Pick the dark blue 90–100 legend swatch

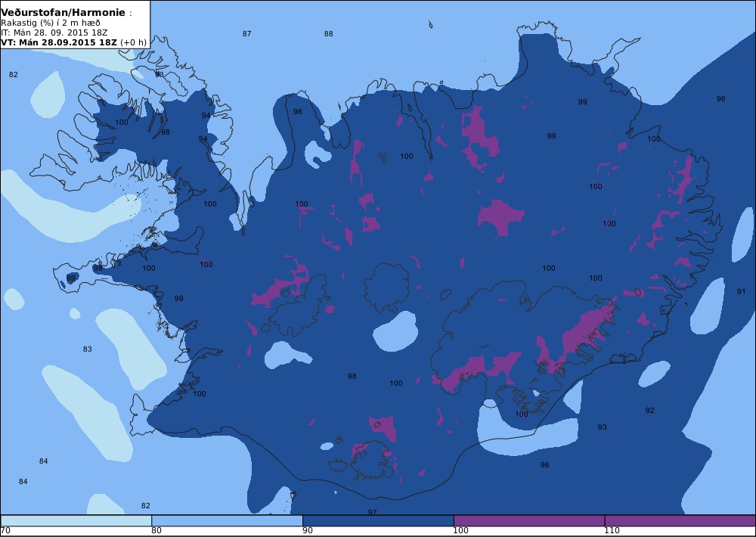378,520
